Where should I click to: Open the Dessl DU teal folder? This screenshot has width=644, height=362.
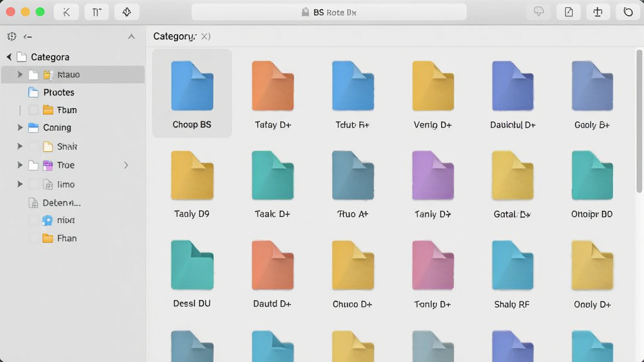(x=192, y=265)
